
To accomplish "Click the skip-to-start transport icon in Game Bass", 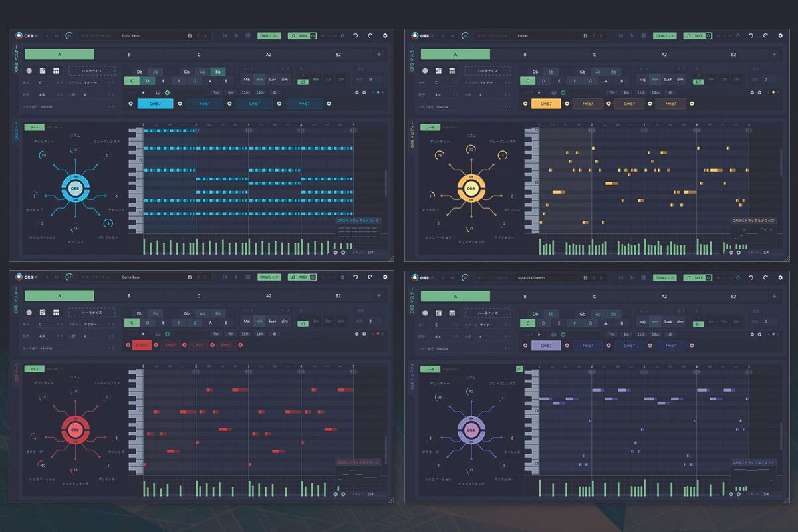I will click(x=225, y=277).
